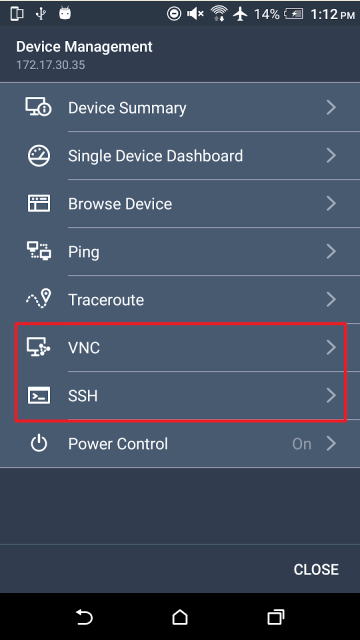
Task: Open the Traceroute chevron arrow
Action: tap(331, 300)
